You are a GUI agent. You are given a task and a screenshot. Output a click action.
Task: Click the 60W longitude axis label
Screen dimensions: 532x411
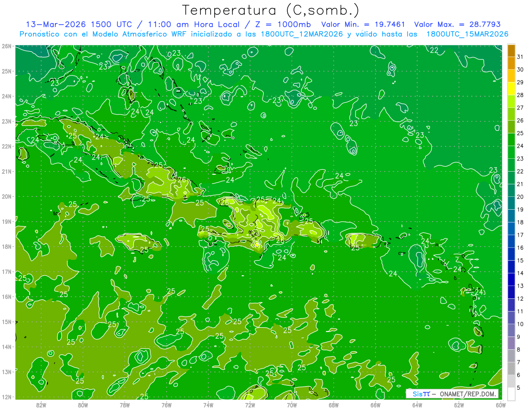(501, 405)
